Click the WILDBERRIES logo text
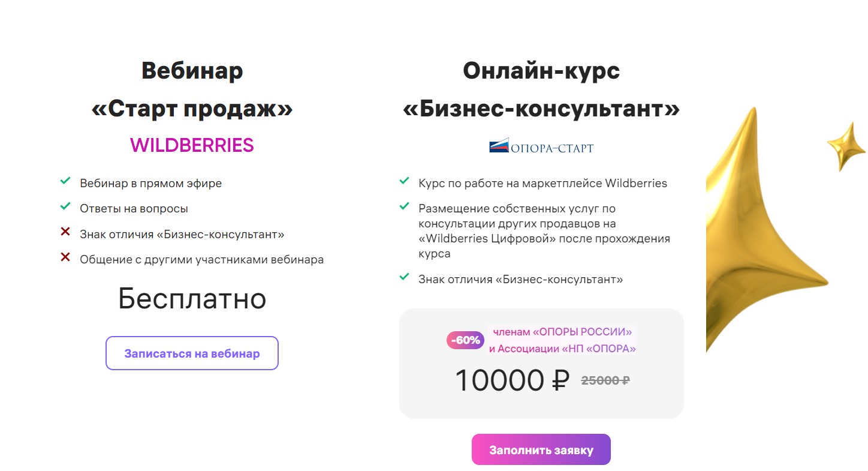Screen dimensions: 868x471 192,145
